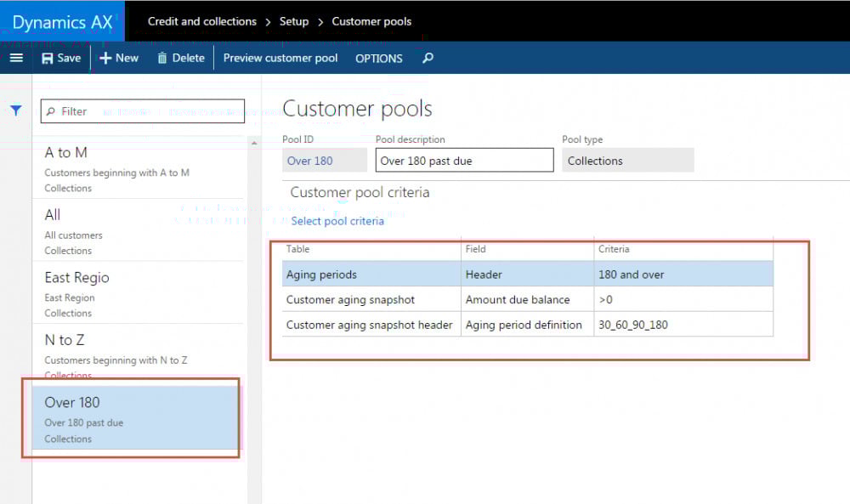Viewport: 850px width, 504px height.
Task: Select the East Regio pool entry
Action: tap(136, 293)
